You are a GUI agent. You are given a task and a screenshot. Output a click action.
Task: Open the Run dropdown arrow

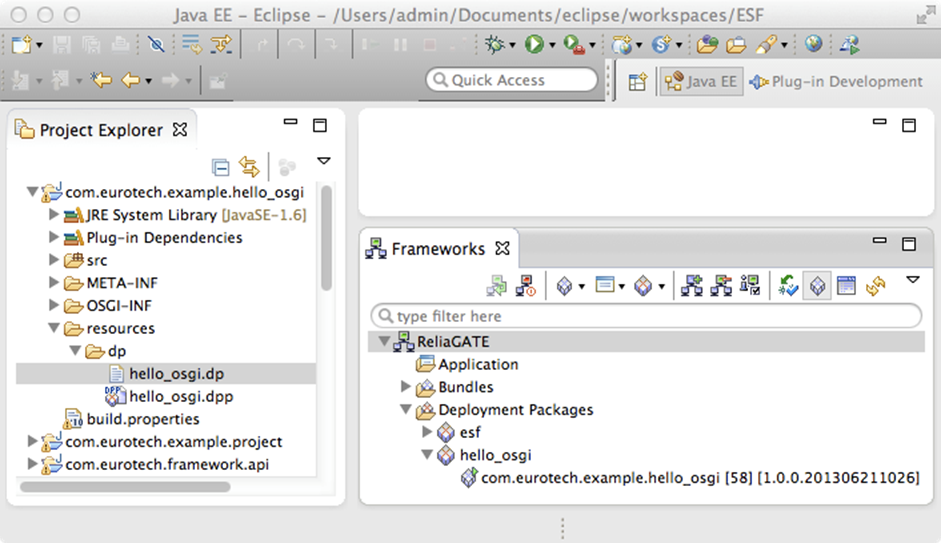pos(552,45)
